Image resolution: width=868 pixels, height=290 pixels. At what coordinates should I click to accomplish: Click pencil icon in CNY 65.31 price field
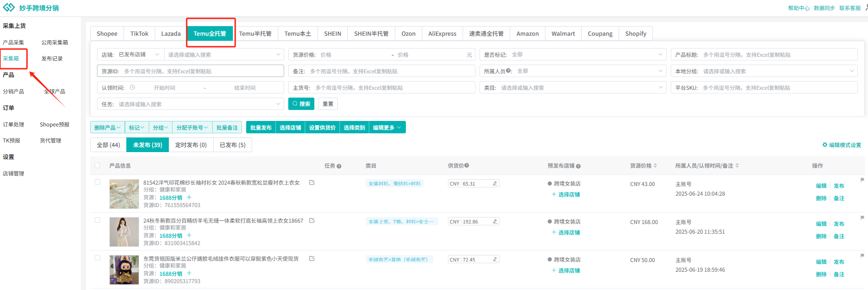[495, 183]
